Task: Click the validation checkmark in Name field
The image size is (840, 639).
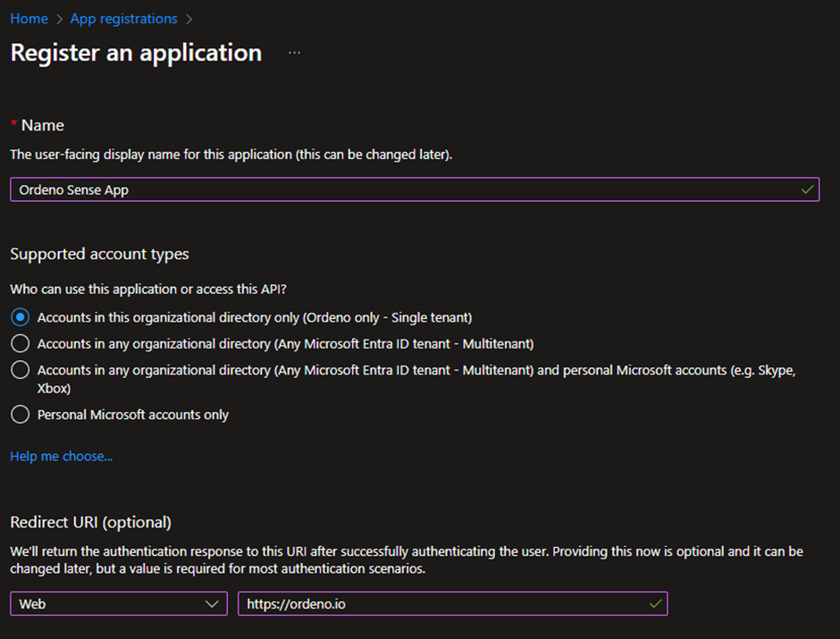Action: coord(807,189)
